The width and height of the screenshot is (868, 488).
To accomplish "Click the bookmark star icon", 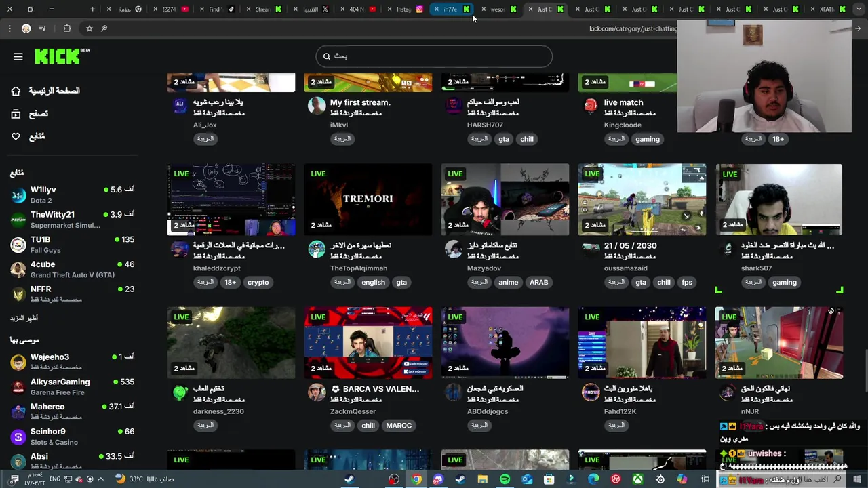I will coord(90,28).
